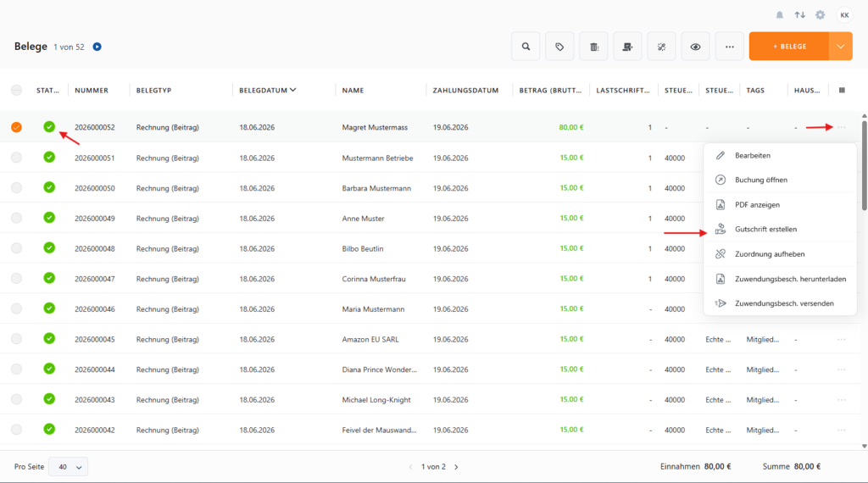Go to next page arrow in pagination
Viewport: 868px width, 483px height.
(456, 467)
